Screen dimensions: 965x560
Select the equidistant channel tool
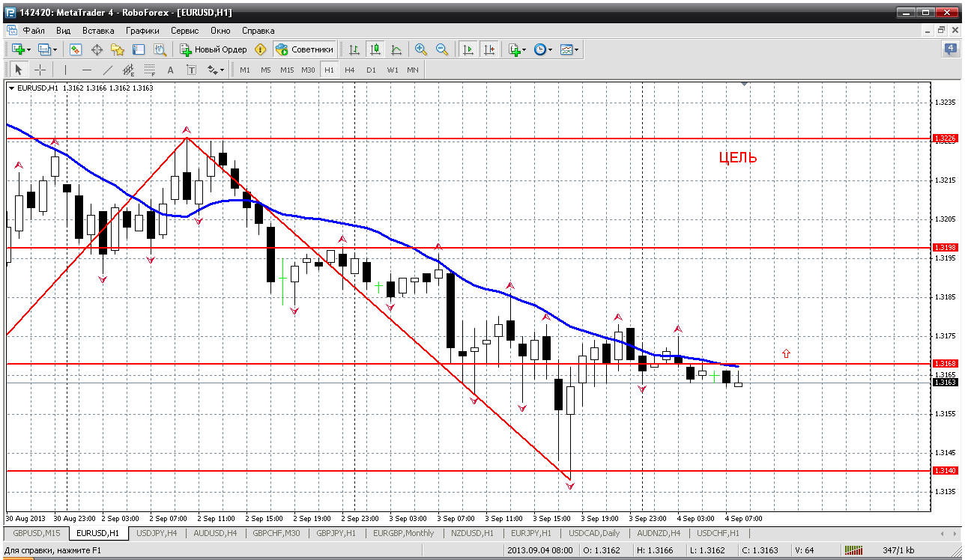pyautogui.click(x=129, y=70)
